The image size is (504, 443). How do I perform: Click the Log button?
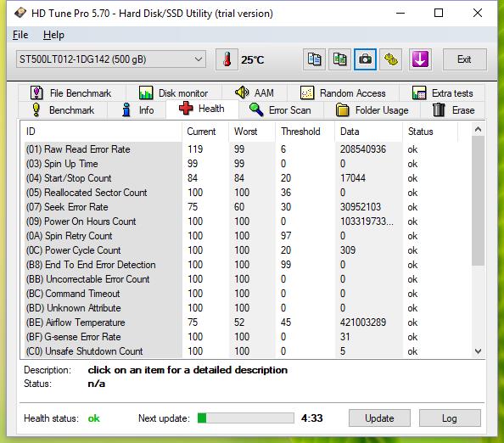[x=450, y=418]
